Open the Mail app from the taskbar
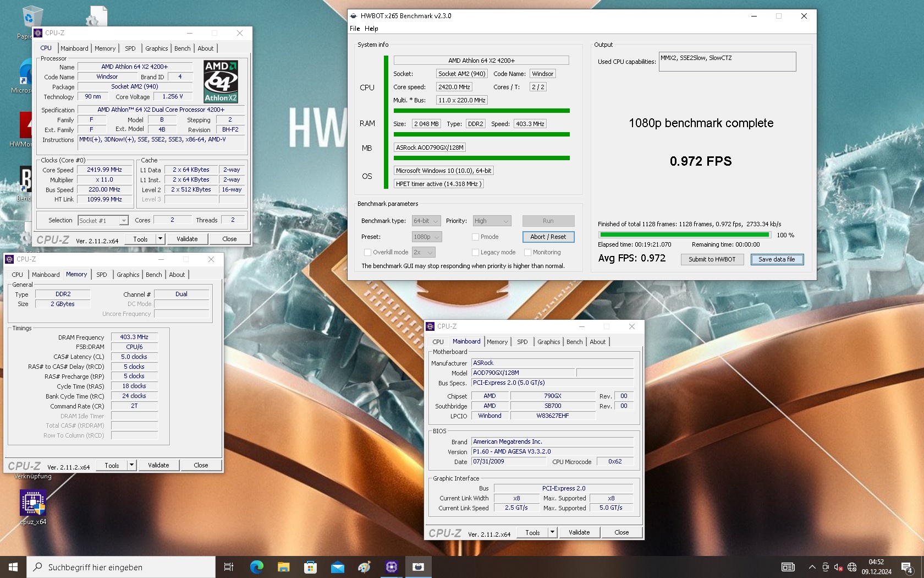Image resolution: width=924 pixels, height=578 pixels. click(337, 567)
